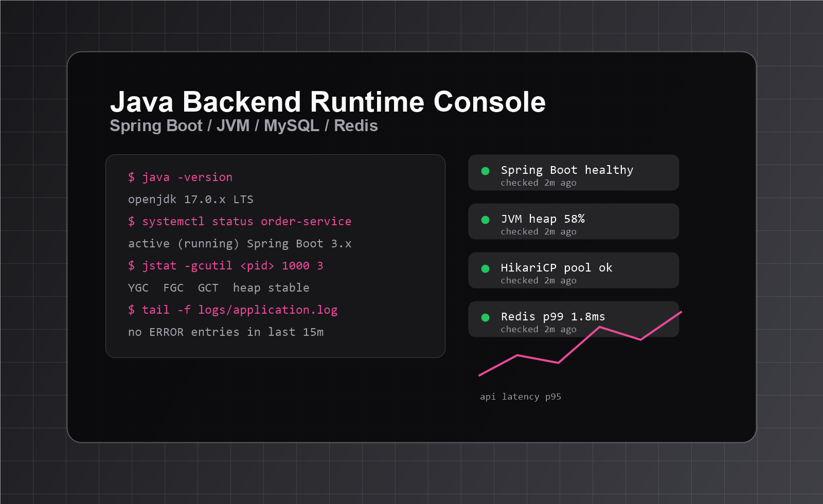This screenshot has width=823, height=504.
Task: Click the 'Spring Boot healthy' status label
Action: click(x=567, y=170)
